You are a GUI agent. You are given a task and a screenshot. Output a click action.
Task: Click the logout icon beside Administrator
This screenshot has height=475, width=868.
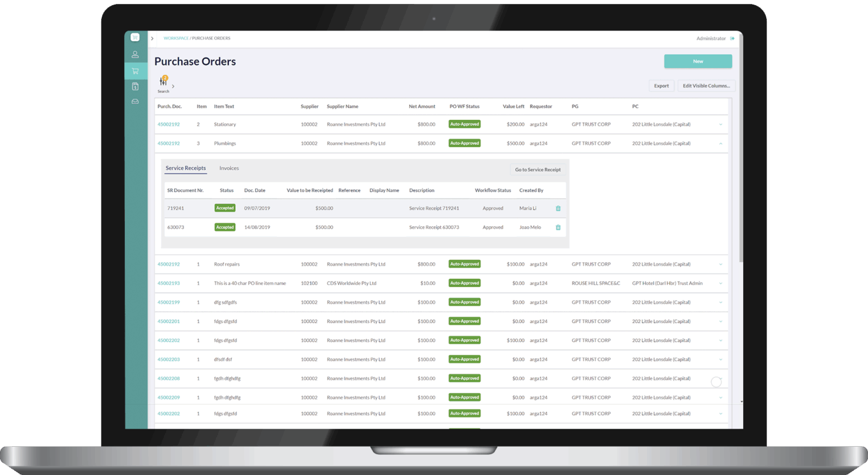pos(732,38)
